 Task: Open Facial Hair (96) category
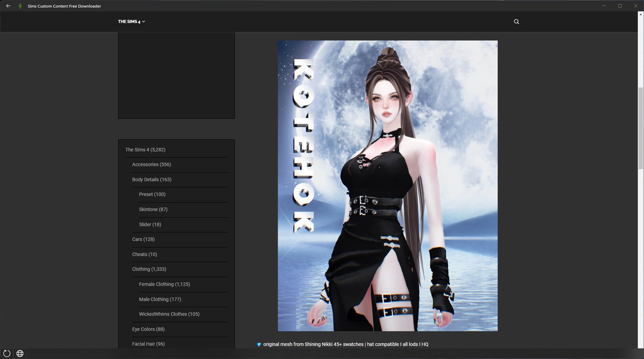[x=148, y=344]
